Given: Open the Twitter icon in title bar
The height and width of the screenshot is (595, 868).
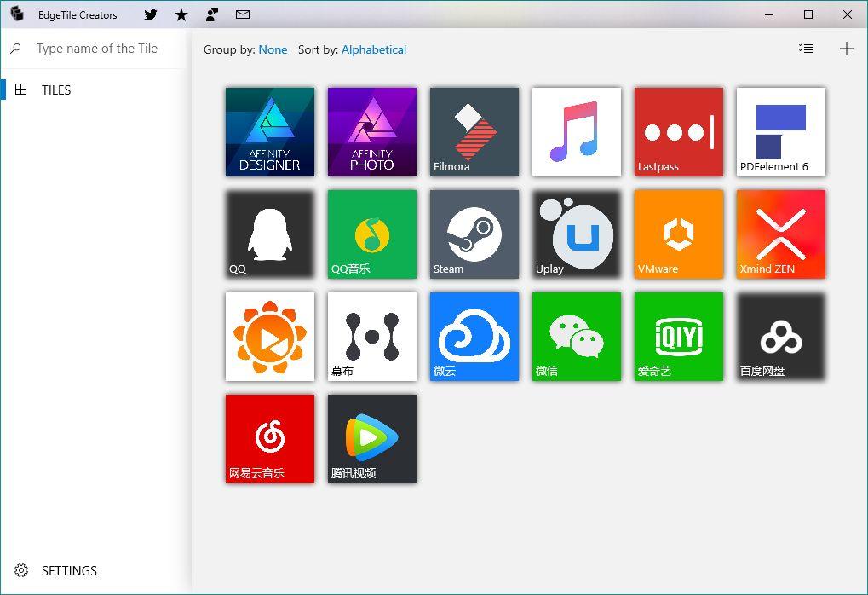Looking at the screenshot, I should coord(151,15).
